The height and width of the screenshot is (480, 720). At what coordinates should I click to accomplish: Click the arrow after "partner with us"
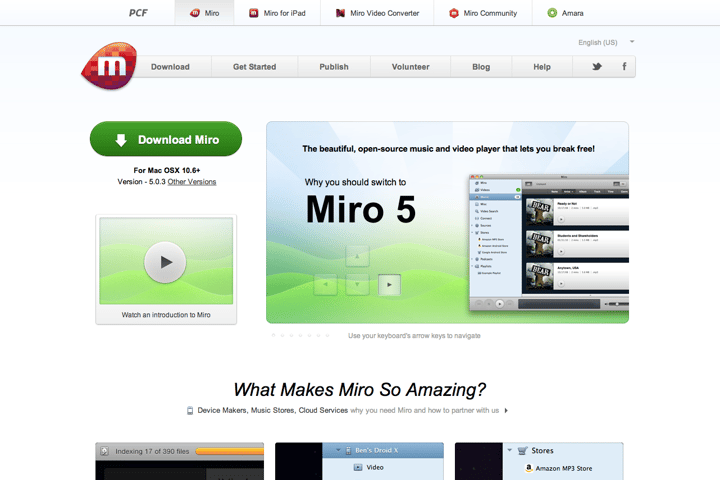[x=506, y=411]
